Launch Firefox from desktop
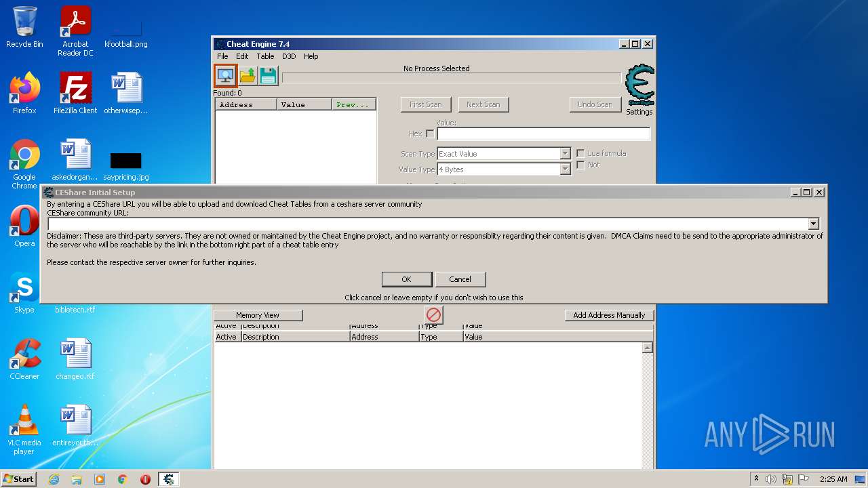 [x=24, y=94]
